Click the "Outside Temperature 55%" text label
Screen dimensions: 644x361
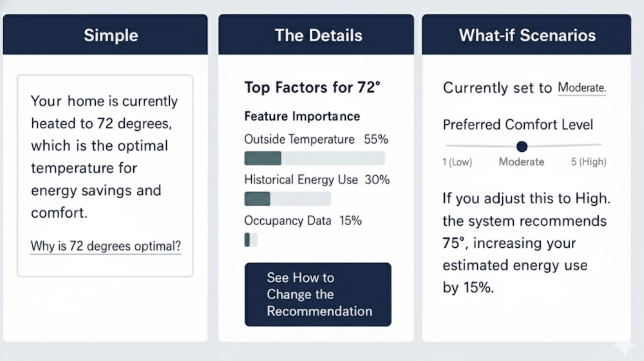pyautogui.click(x=316, y=139)
